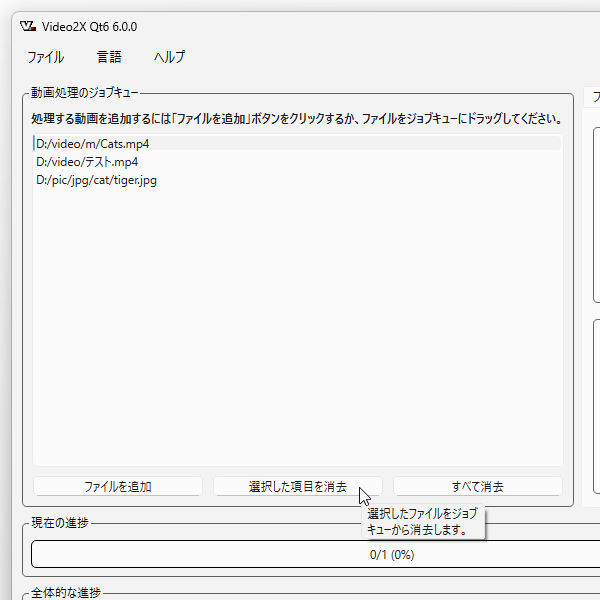Select D:/pic/jpg/cat/tiger.jpg in the queue
This screenshot has height=600, width=600.
(297, 180)
